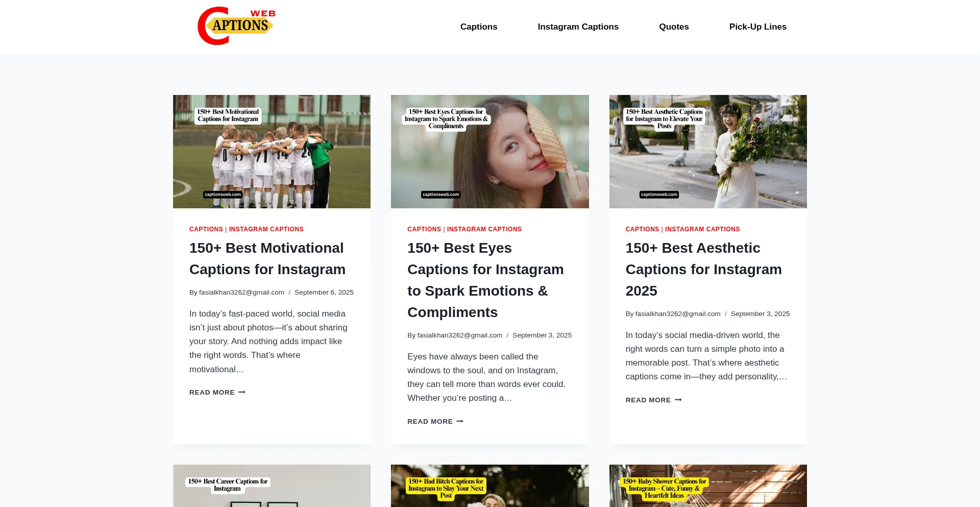This screenshot has width=980, height=507.
Task: Open the Aesthetic Captions article thumbnail
Action: click(707, 152)
